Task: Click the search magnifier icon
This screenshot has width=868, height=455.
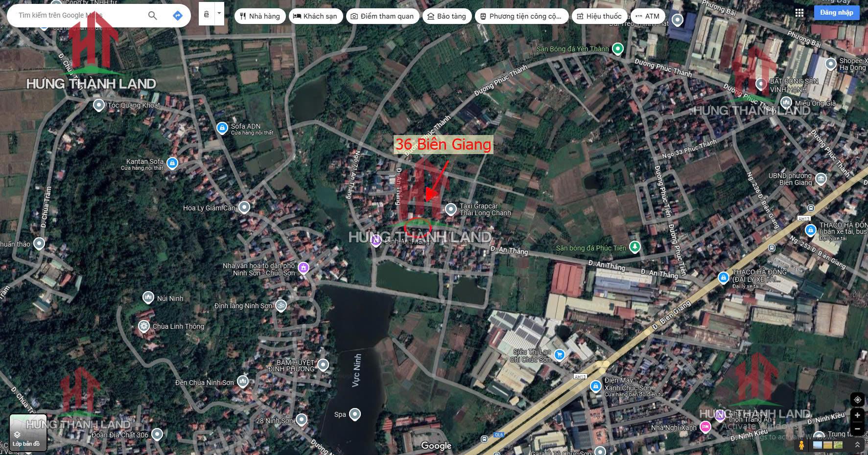Action: [152, 16]
